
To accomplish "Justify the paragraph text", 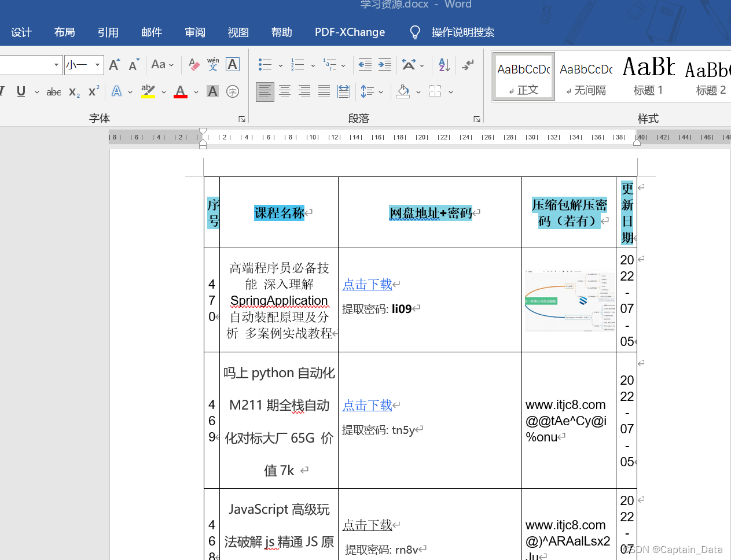I will coord(324,91).
